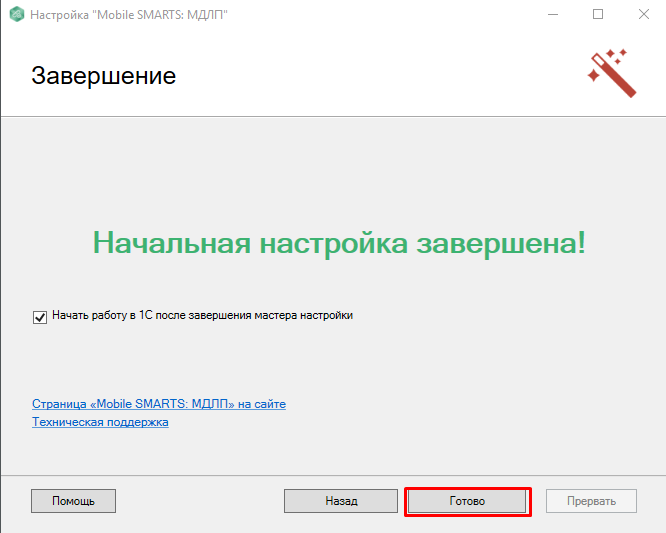Click the label 'Начать работу в 1С после завершения мастера настройки'

[202, 316]
